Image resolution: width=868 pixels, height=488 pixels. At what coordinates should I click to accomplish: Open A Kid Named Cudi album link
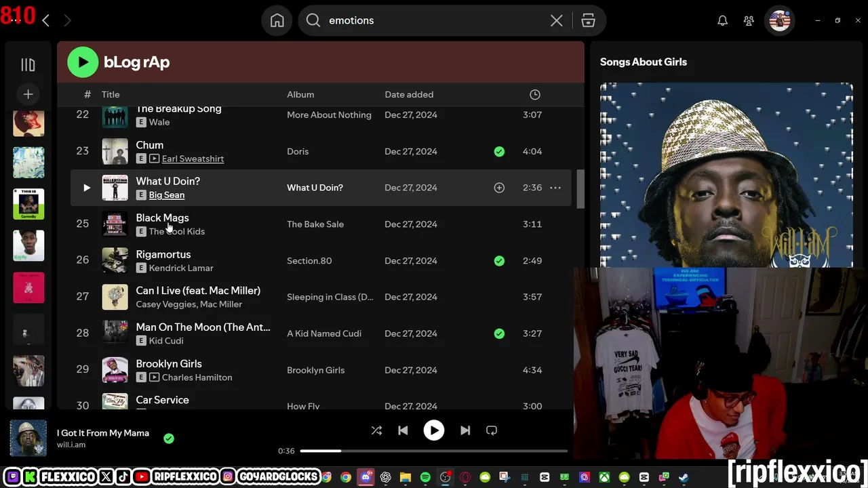(x=324, y=333)
